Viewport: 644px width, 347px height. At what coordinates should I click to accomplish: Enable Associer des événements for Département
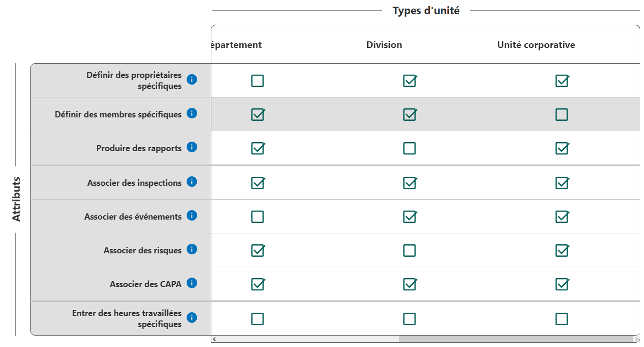(x=257, y=217)
